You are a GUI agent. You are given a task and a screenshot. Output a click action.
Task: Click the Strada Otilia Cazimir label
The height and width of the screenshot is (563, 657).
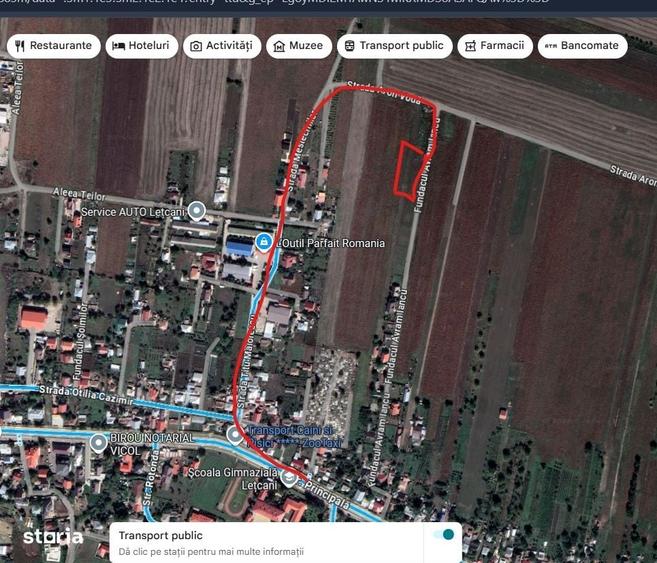coord(85,395)
